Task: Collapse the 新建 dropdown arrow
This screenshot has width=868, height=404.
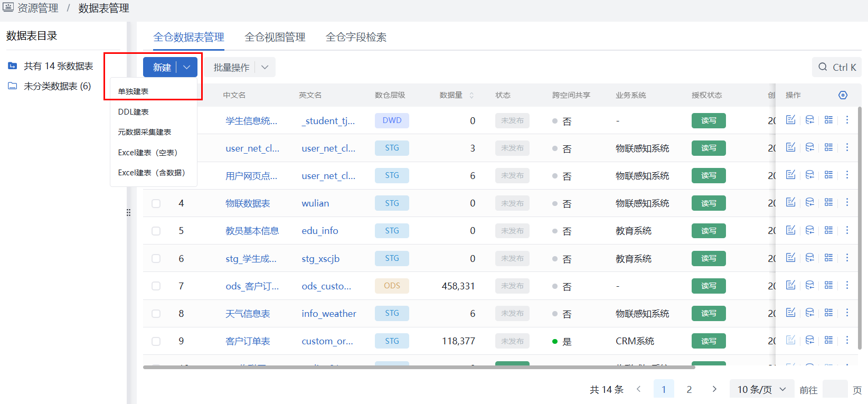Action: click(186, 67)
